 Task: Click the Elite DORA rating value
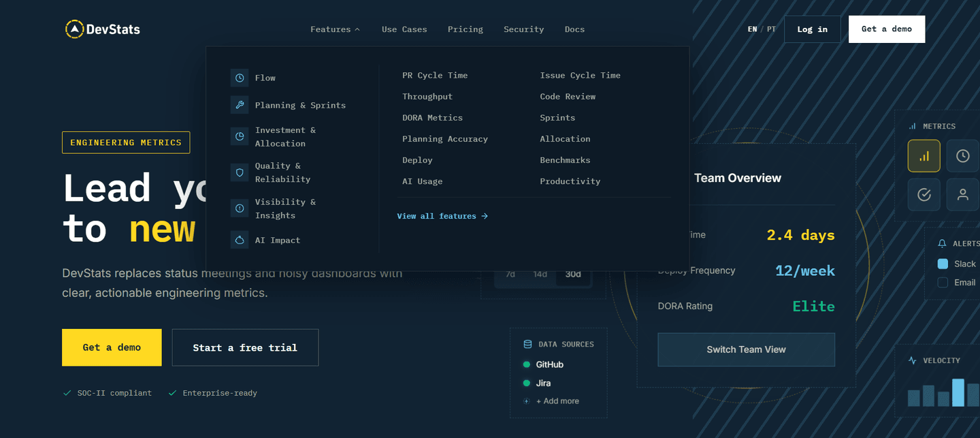click(x=813, y=307)
